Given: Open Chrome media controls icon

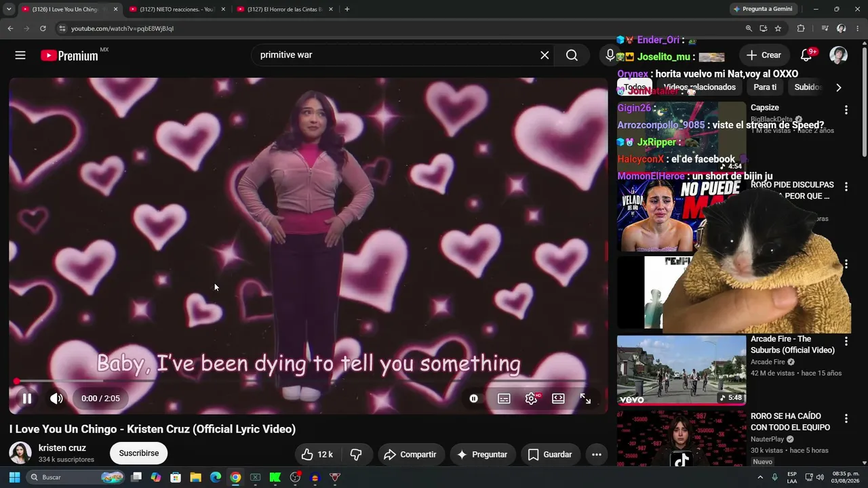Looking at the screenshot, I should [825, 28].
